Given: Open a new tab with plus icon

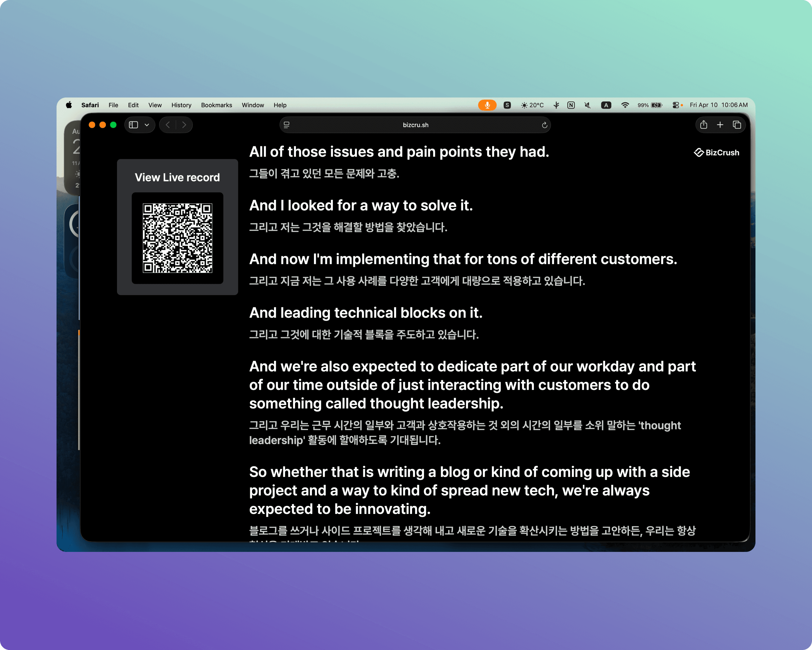Looking at the screenshot, I should 720,125.
